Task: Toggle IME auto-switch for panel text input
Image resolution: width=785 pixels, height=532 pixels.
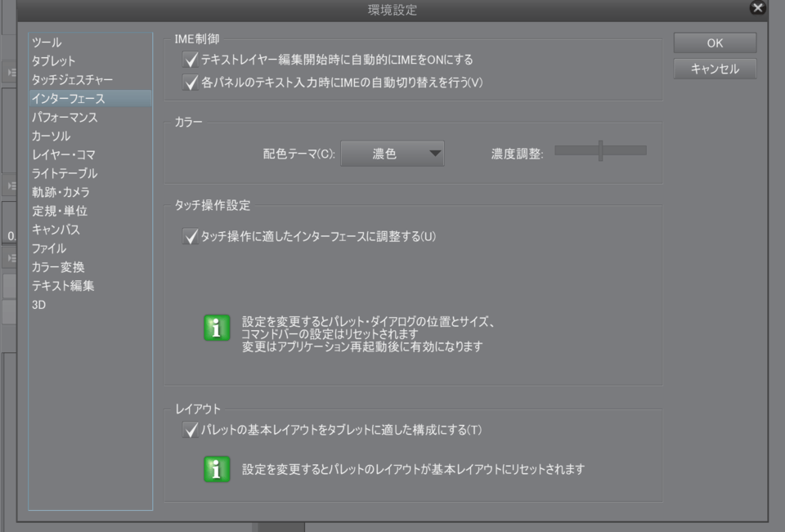Action: click(x=191, y=83)
